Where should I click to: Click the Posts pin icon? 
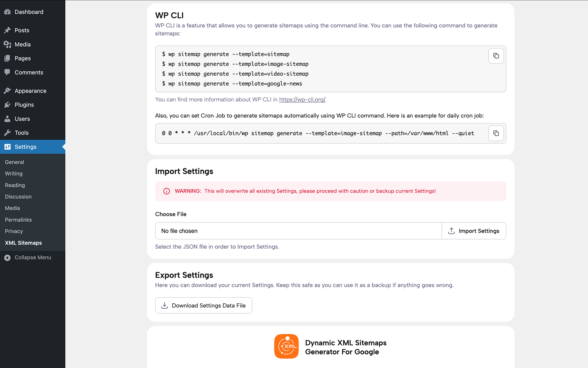[x=7, y=30]
